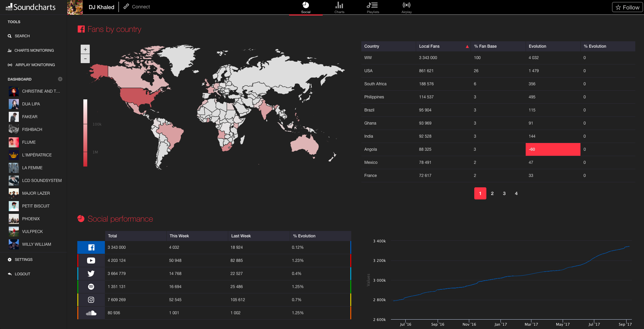Choose the Spotify icon row
This screenshot has width=644, height=329.
(91, 287)
